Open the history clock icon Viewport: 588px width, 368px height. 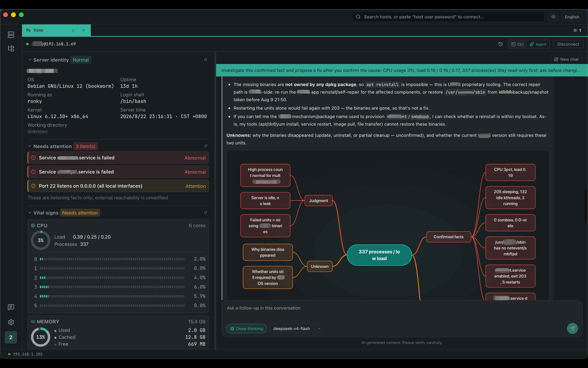[501, 44]
